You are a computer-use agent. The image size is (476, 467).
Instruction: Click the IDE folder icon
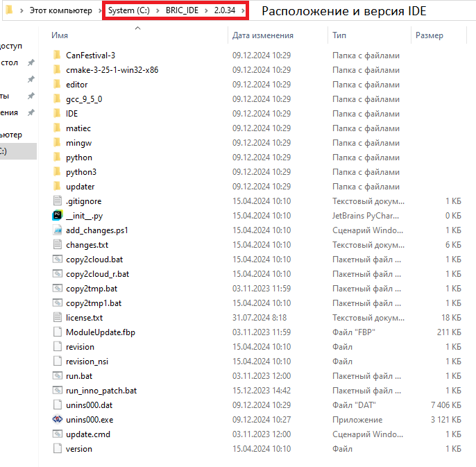[57, 114]
